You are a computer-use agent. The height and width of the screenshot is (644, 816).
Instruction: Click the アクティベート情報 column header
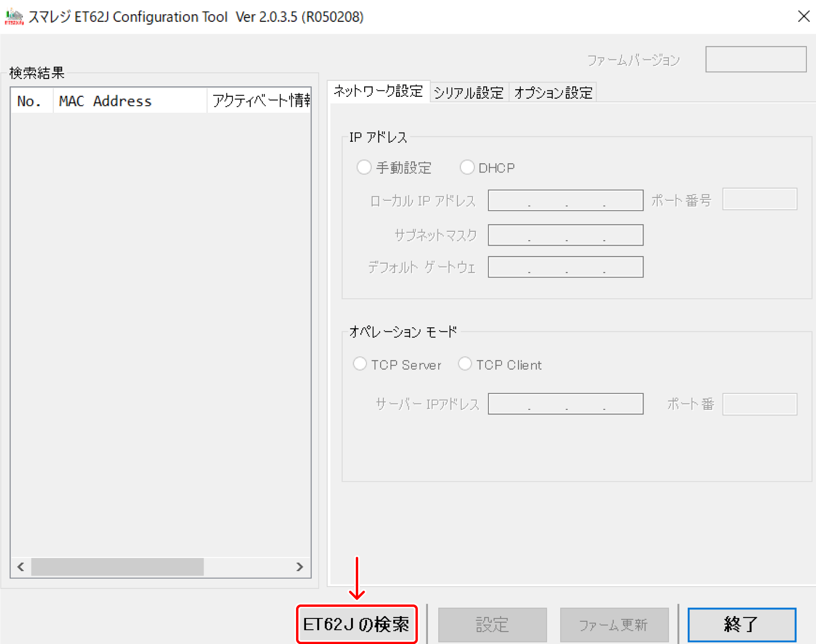[259, 101]
